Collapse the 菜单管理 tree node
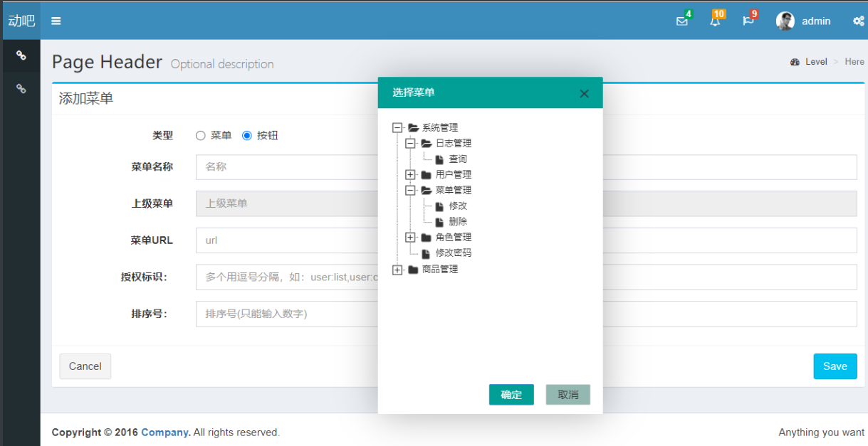The image size is (868, 446). coord(410,191)
